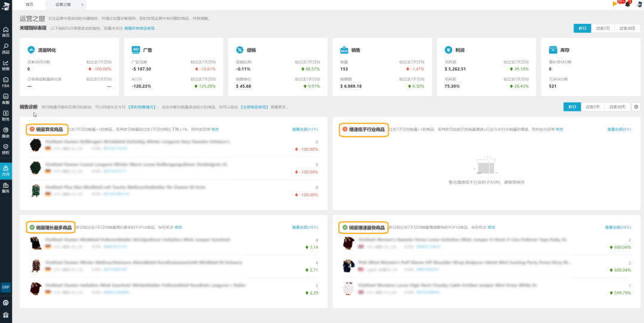Click the 毛利率 value 75.30%
This screenshot has width=644, height=323.
[452, 86]
